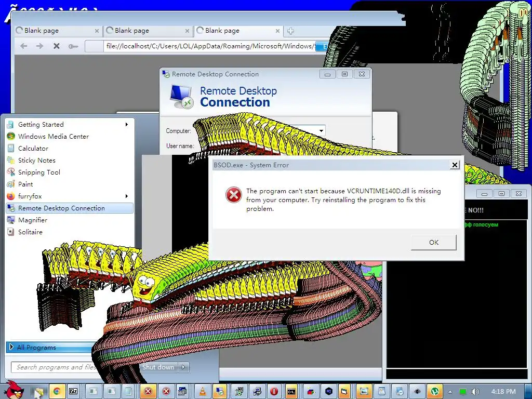Open the command prompt taskbar icon
This screenshot has width=532, height=399.
pyautogui.click(x=291, y=392)
